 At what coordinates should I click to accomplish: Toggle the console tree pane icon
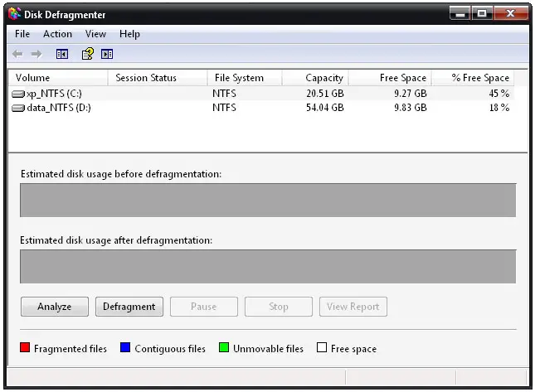(x=62, y=54)
